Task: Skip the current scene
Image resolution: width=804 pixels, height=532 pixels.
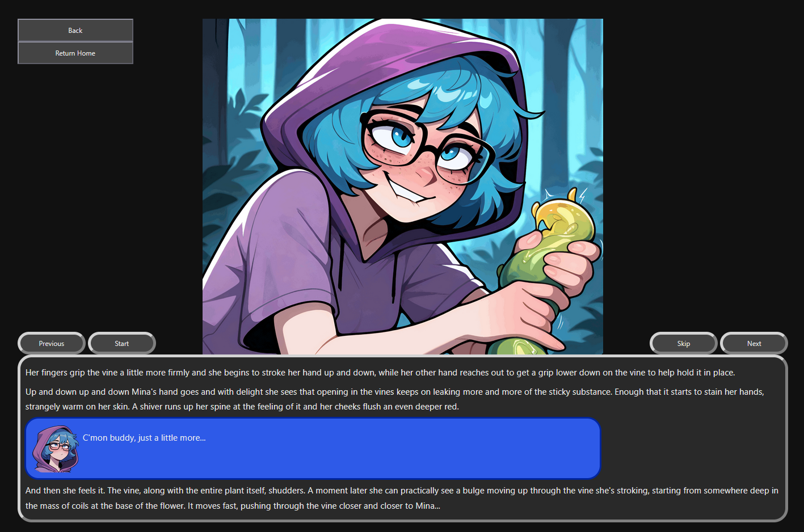Action: point(684,344)
